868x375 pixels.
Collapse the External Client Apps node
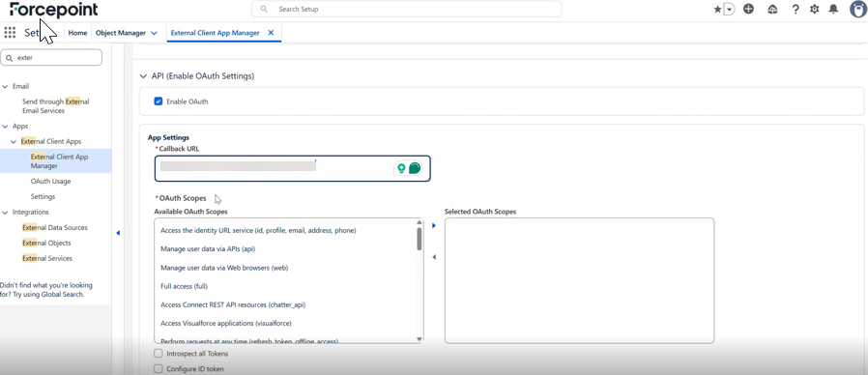pos(14,142)
